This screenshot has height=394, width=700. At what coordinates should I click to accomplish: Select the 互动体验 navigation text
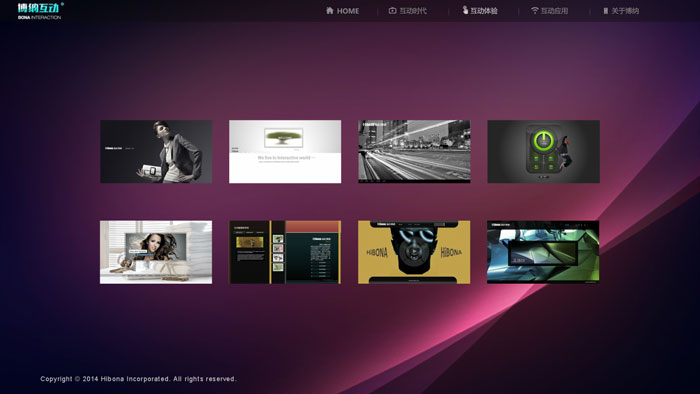(484, 11)
